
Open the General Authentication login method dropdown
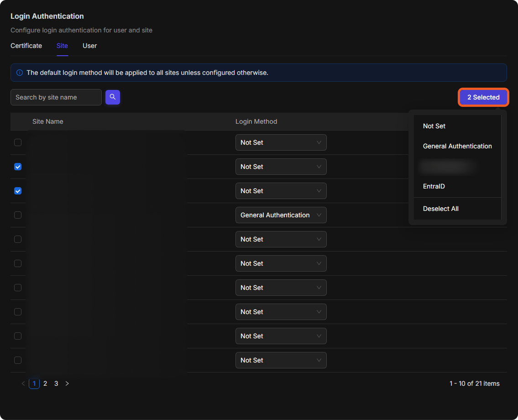pos(281,215)
